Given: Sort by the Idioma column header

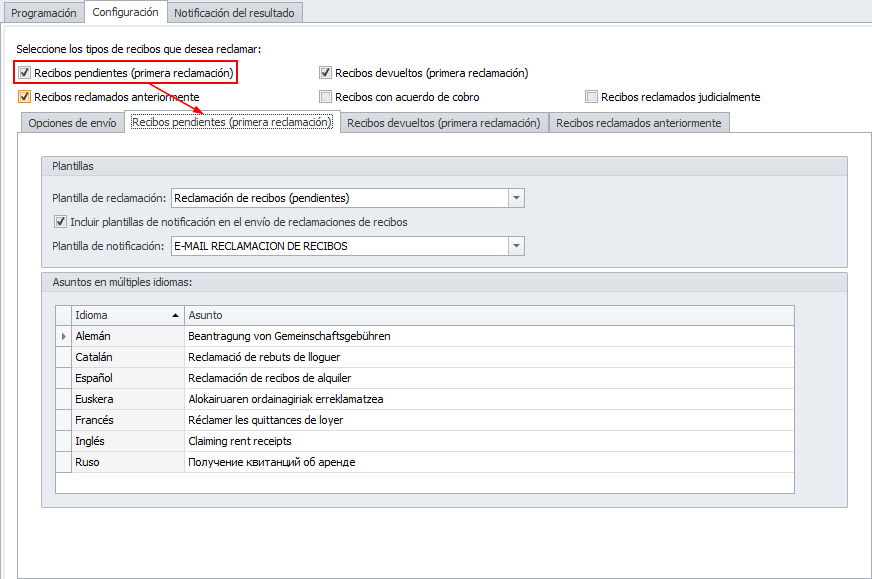Looking at the screenshot, I should click(x=128, y=315).
